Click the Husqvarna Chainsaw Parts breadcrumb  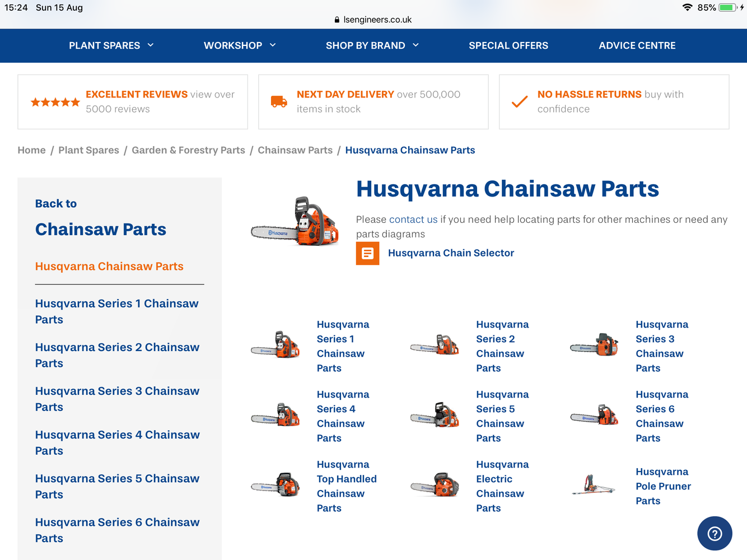tap(410, 150)
